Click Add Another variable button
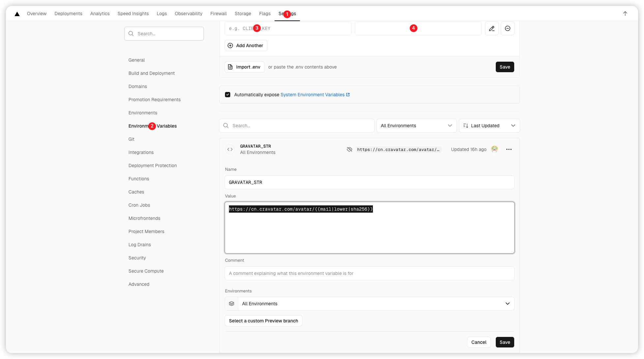The height and width of the screenshot is (359, 644). 246,45
